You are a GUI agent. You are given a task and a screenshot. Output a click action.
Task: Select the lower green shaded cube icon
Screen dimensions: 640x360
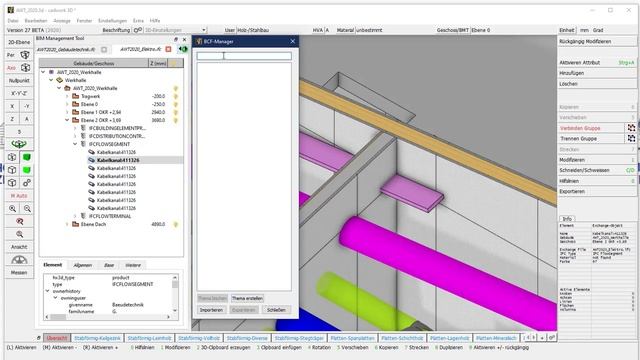pyautogui.click(x=27, y=170)
